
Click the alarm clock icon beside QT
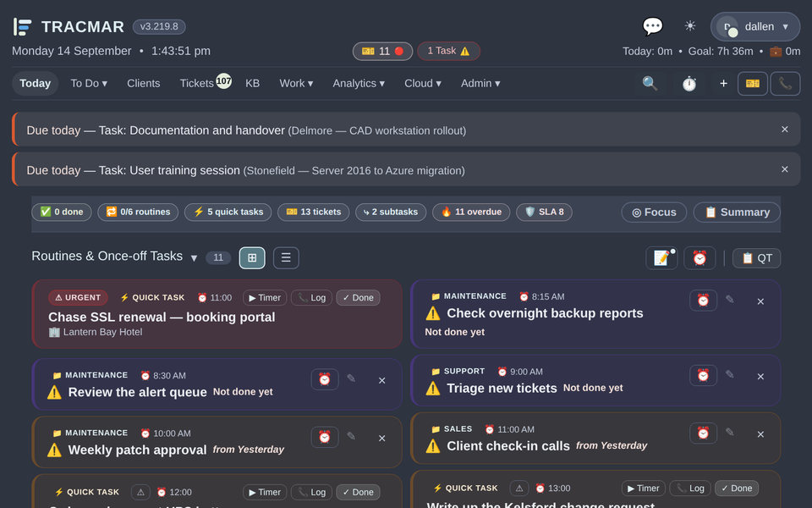point(700,257)
